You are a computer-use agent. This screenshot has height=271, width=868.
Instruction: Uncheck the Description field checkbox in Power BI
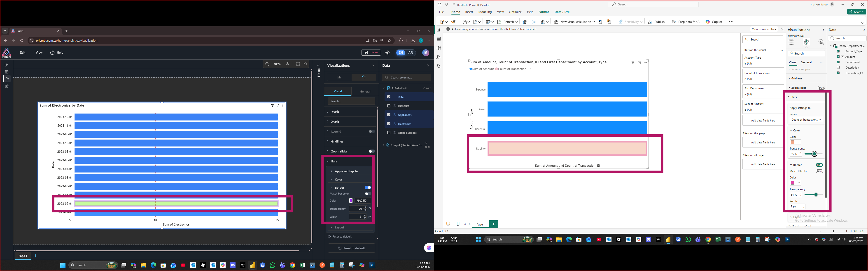point(838,67)
